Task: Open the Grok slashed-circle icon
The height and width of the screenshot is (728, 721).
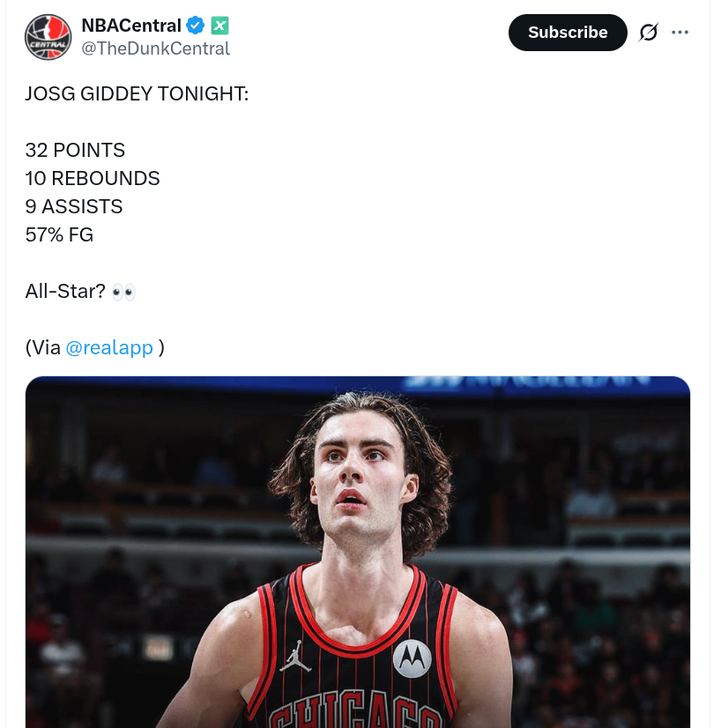Action: 648,32
